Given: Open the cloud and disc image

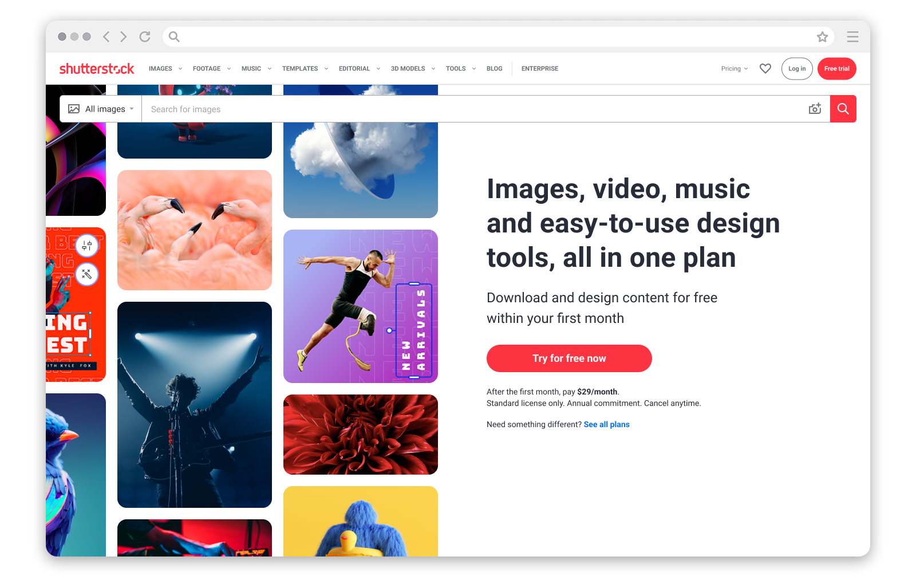Looking at the screenshot, I should click(x=361, y=170).
